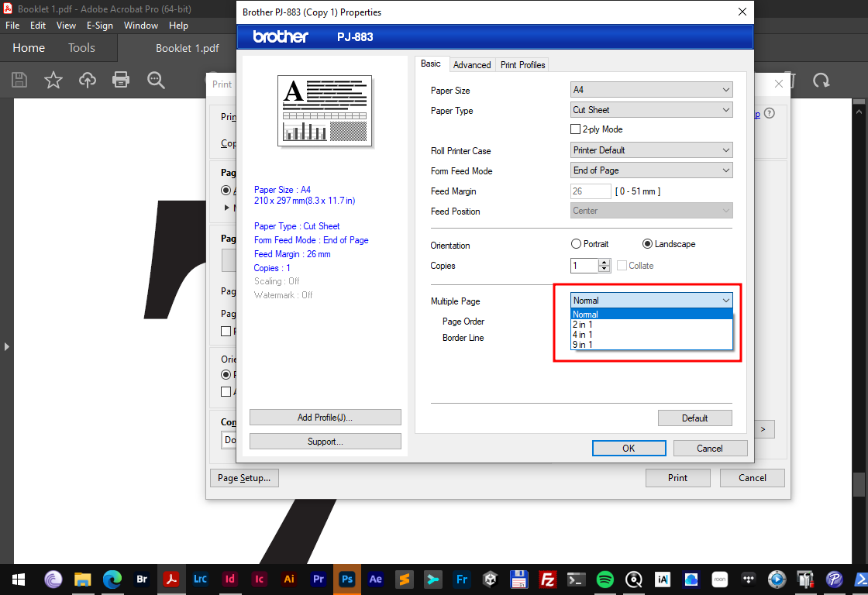
Task: Select the zoom magnifier icon in Acrobat
Action: coord(155,80)
